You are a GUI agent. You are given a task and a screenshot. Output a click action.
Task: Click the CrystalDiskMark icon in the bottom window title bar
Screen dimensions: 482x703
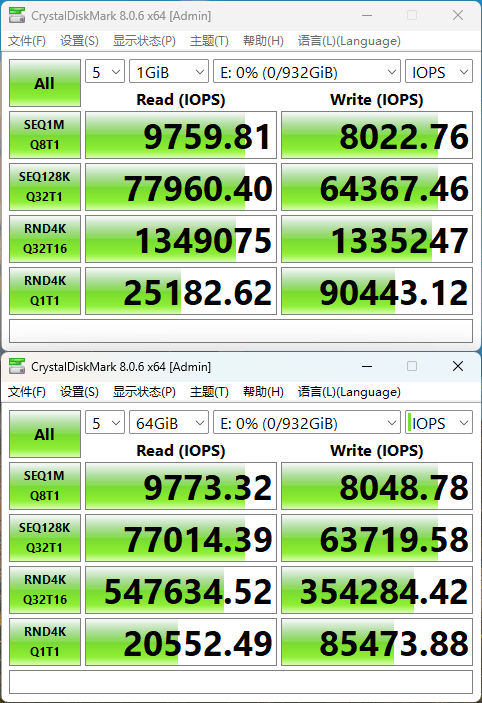coord(17,367)
